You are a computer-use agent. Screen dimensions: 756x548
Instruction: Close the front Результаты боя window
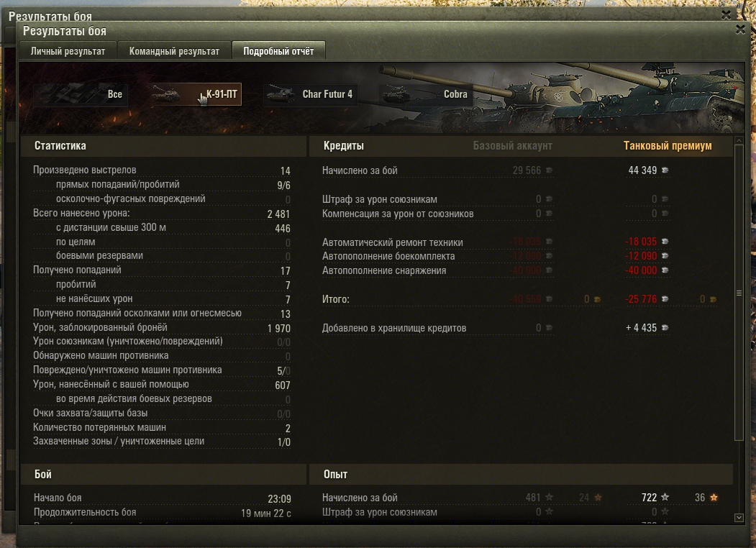pyautogui.click(x=741, y=30)
